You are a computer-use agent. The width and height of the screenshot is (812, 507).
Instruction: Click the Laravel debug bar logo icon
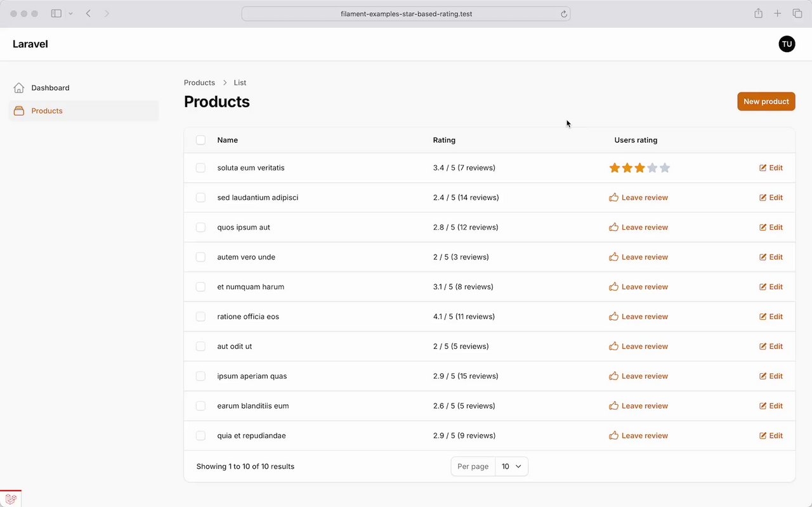click(11, 499)
